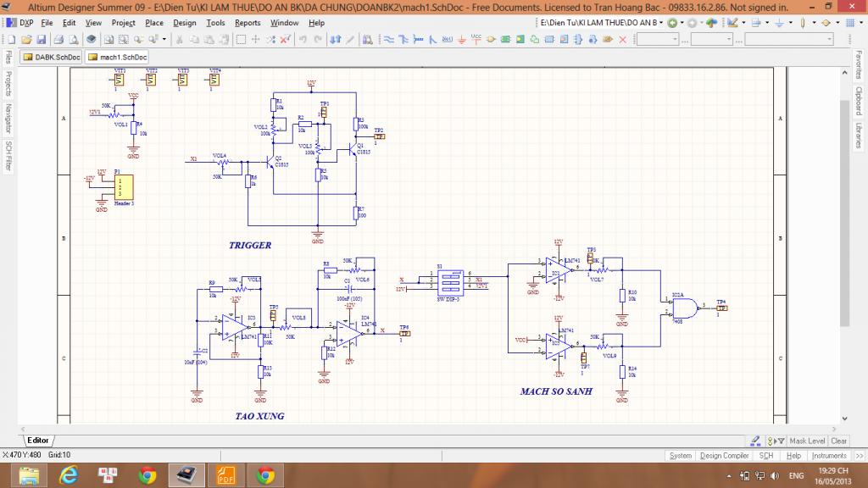Viewport: 868px width, 488px height.
Task: Expand the Projects side panel
Action: pos(8,83)
